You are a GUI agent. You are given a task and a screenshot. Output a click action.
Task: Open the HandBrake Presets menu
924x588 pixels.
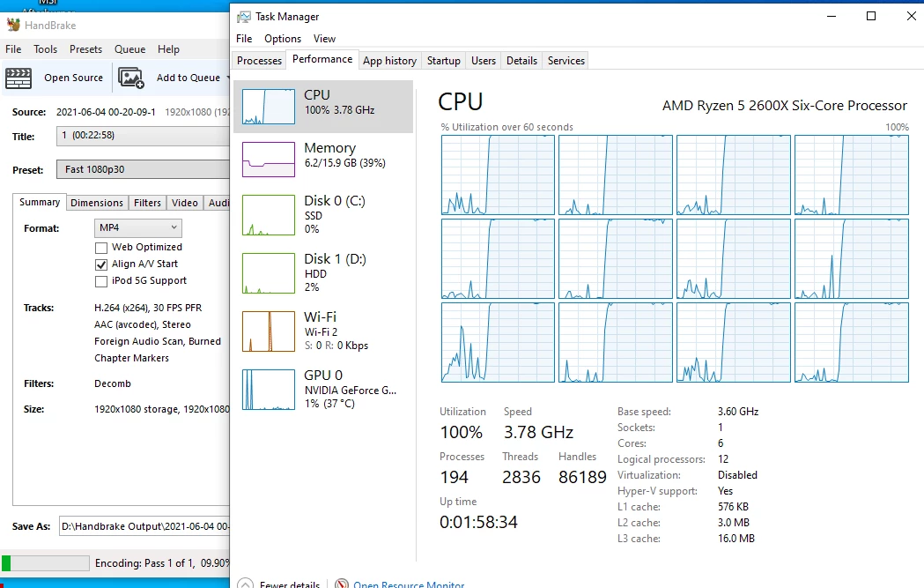85,49
